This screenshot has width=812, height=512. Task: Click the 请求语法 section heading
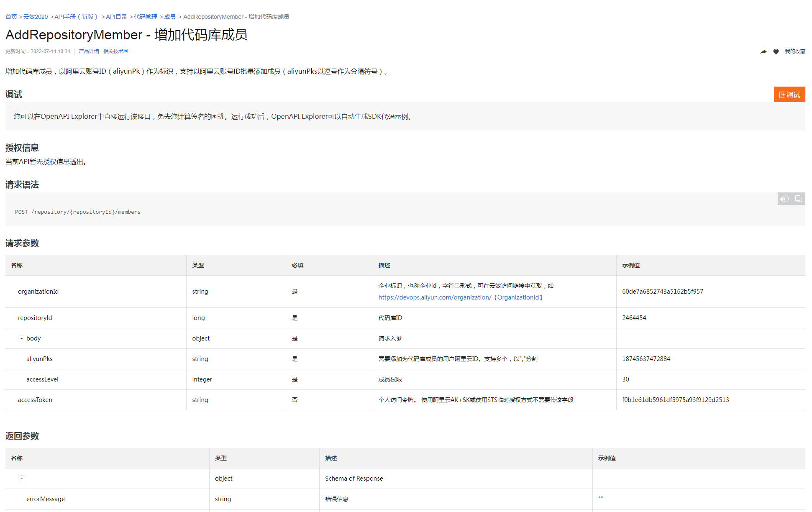[x=22, y=184]
